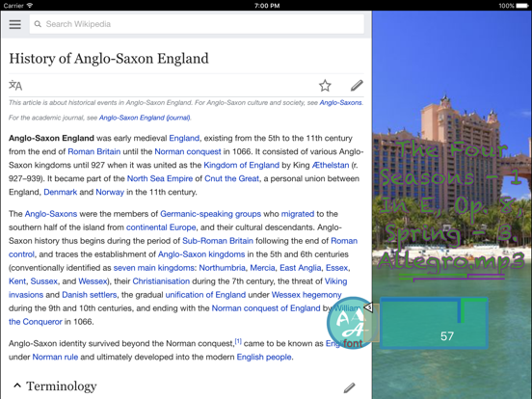The height and width of the screenshot is (399, 532).
Task: Open the Norway link
Action: pos(110,192)
